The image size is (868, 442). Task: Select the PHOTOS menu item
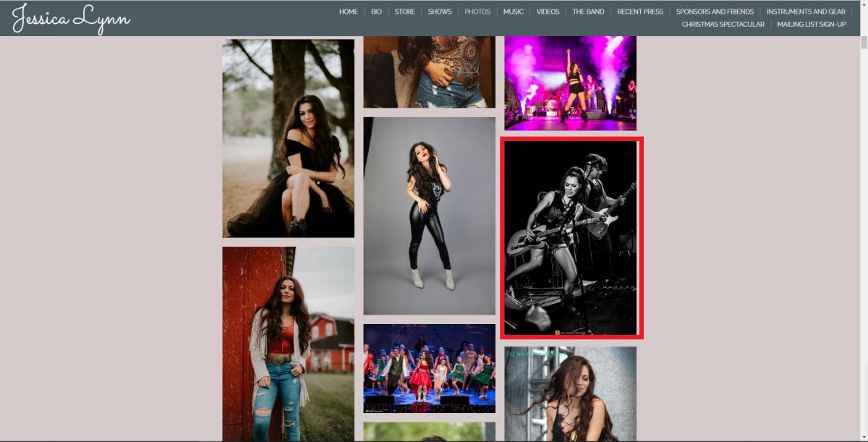[477, 12]
